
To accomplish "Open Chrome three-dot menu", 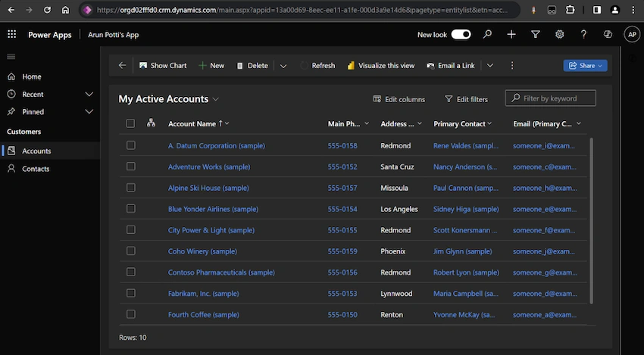I will [633, 11].
